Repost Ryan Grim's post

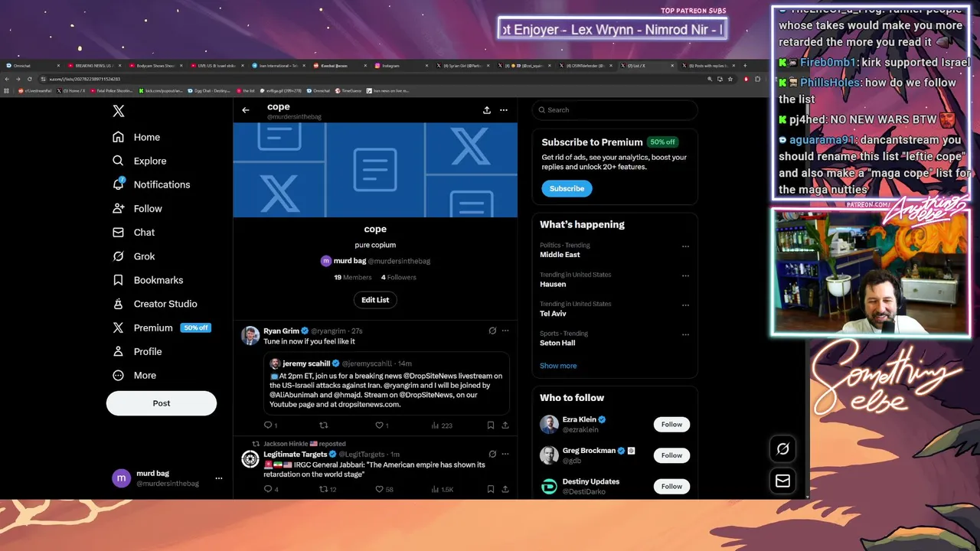pyautogui.click(x=323, y=425)
